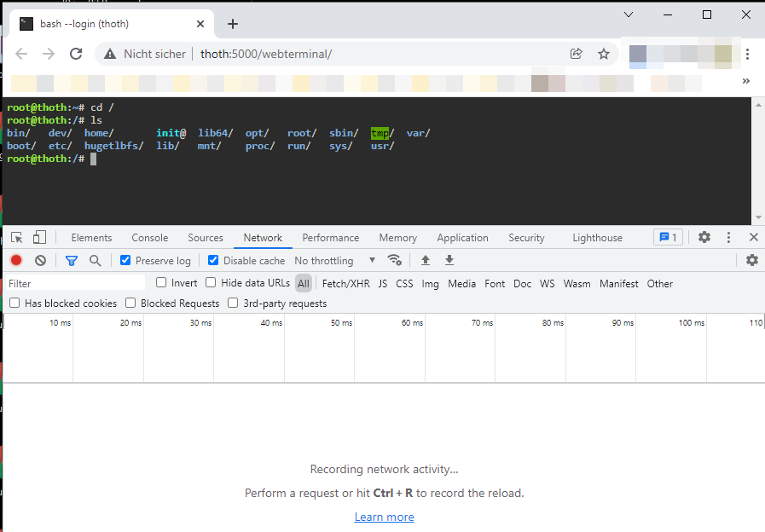Open the No throttling dropdown
765x532 pixels.
pos(334,260)
